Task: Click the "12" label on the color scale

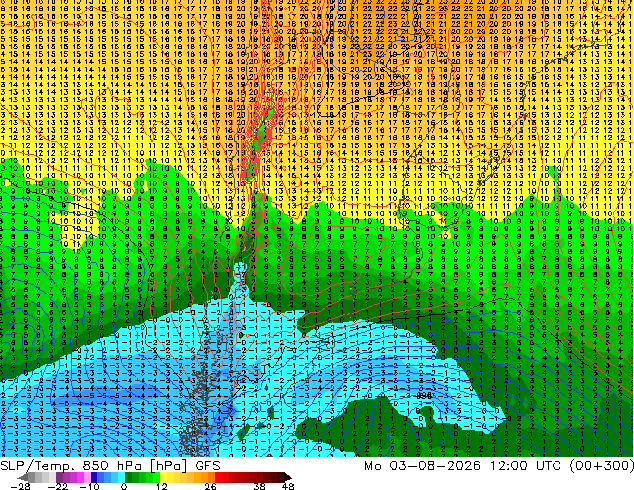Action: [162, 486]
